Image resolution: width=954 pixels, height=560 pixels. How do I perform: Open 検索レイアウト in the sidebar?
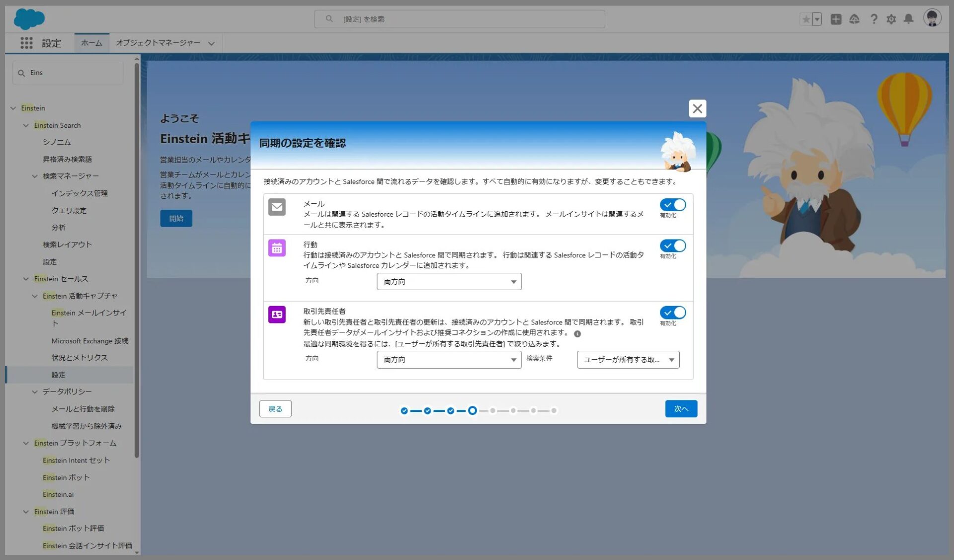coord(67,244)
